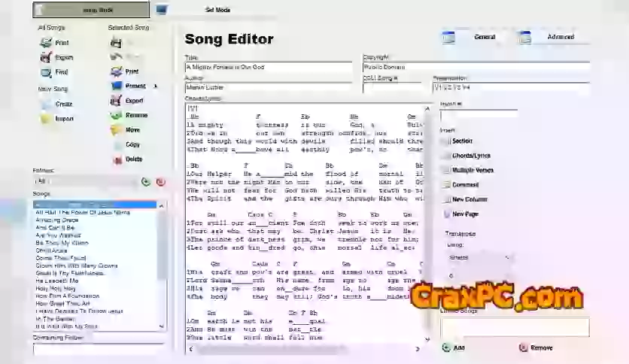The width and height of the screenshot is (629, 364).
Task: Click songs list scroll up arrow
Action: coord(161,205)
